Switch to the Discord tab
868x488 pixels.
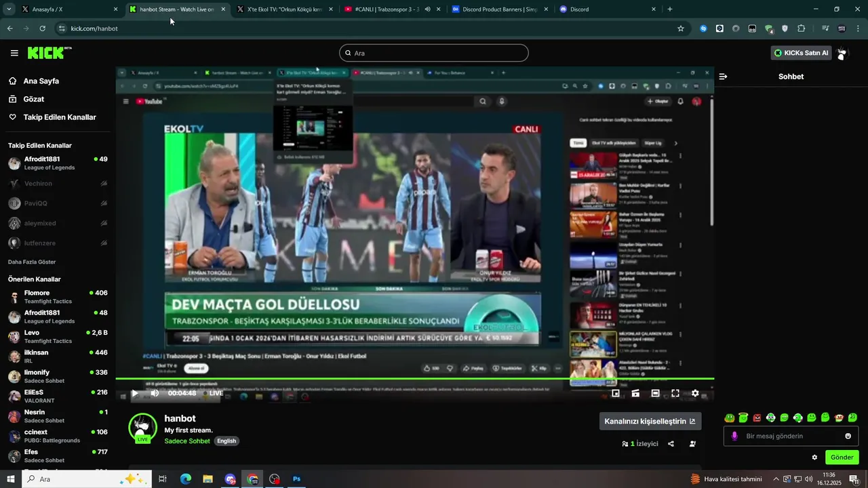click(607, 9)
